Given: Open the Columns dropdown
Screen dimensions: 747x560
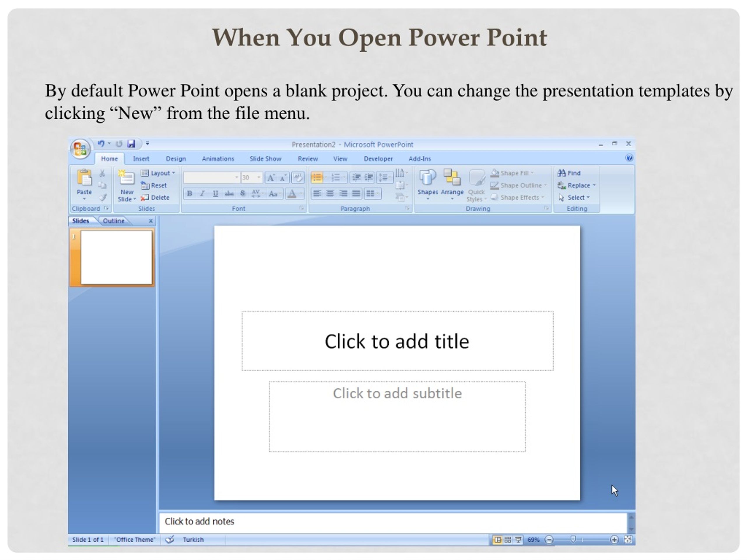Looking at the screenshot, I should tap(373, 194).
